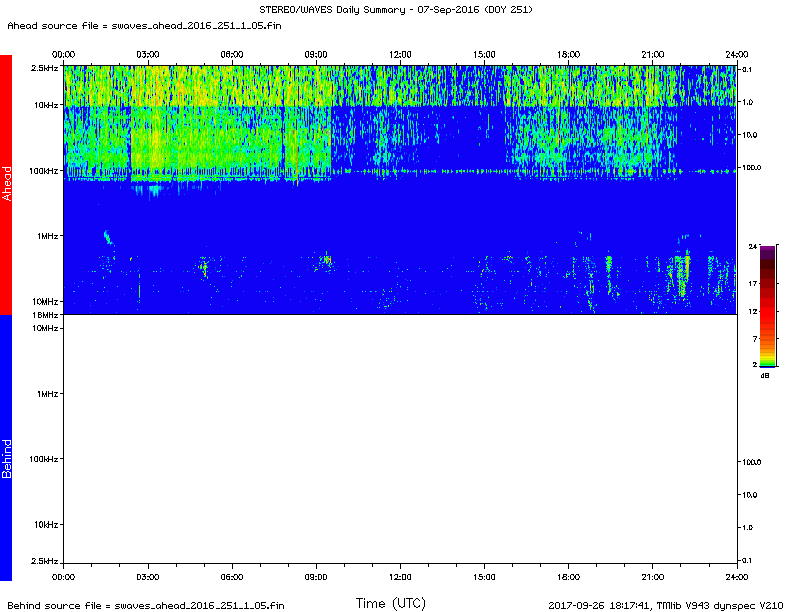792x612 pixels.
Task: Click the 2.5kHz label at top left
Action: (x=44, y=67)
